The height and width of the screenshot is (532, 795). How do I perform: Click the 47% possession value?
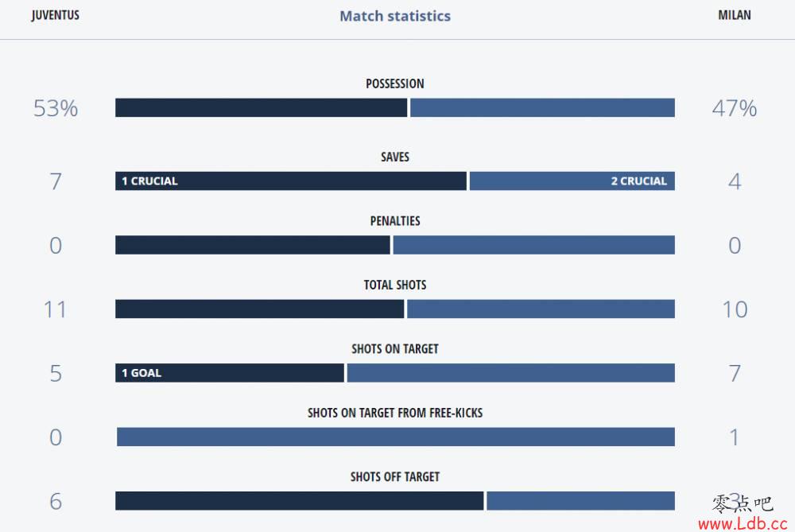[734, 108]
